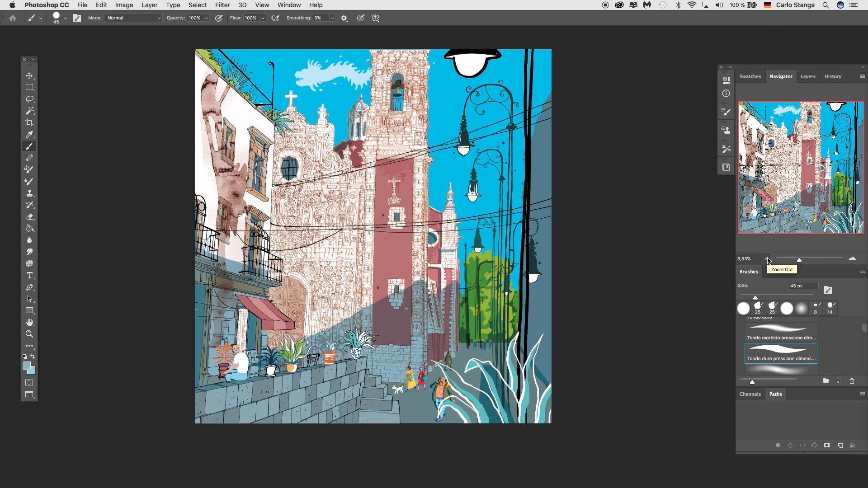Open the Tool Presets panel icon
This screenshot has height=488, width=868.
726,149
